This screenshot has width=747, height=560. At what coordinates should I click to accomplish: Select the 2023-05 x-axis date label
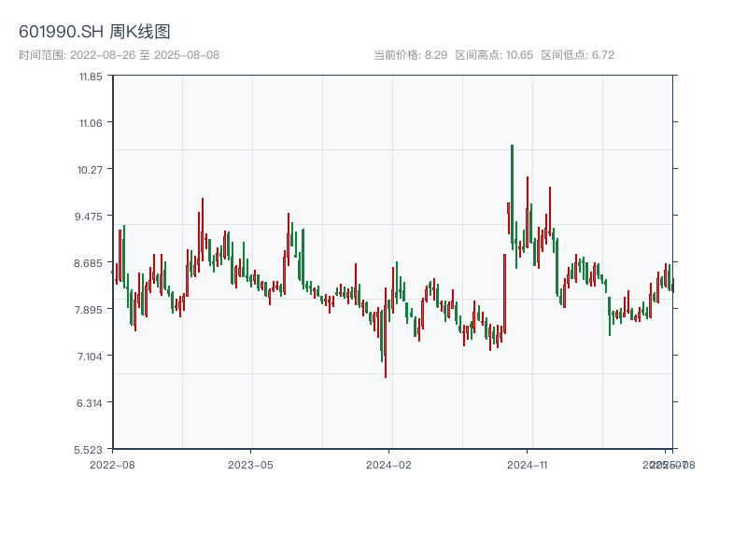coord(250,464)
